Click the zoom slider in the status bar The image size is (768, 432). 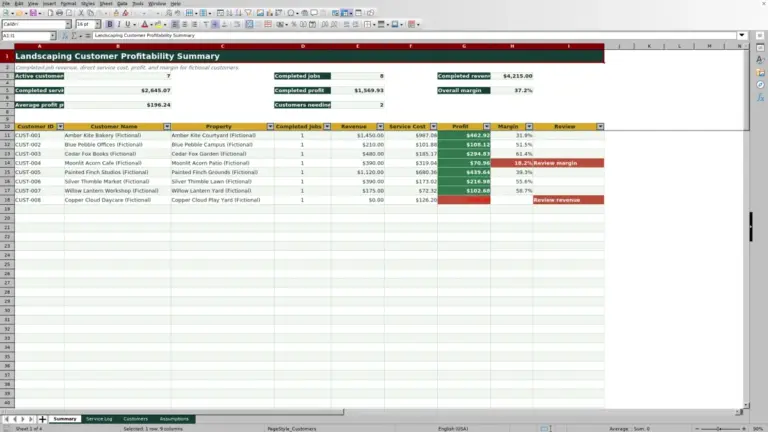(x=720, y=429)
